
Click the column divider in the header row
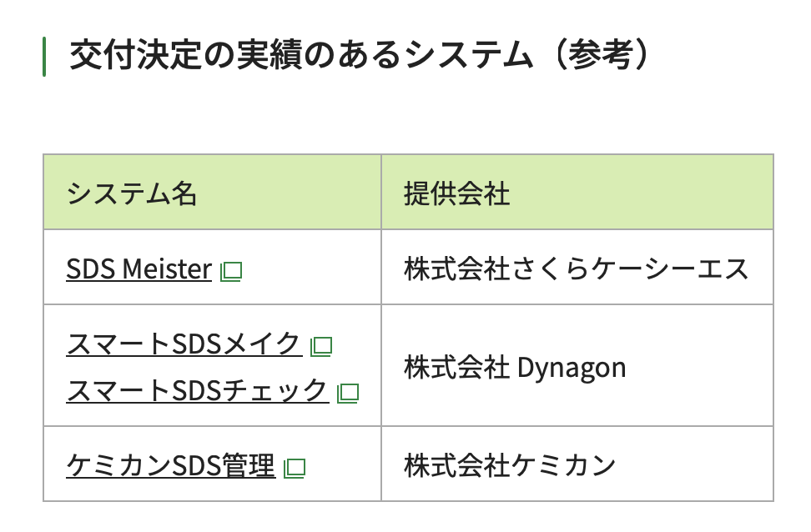click(x=381, y=192)
